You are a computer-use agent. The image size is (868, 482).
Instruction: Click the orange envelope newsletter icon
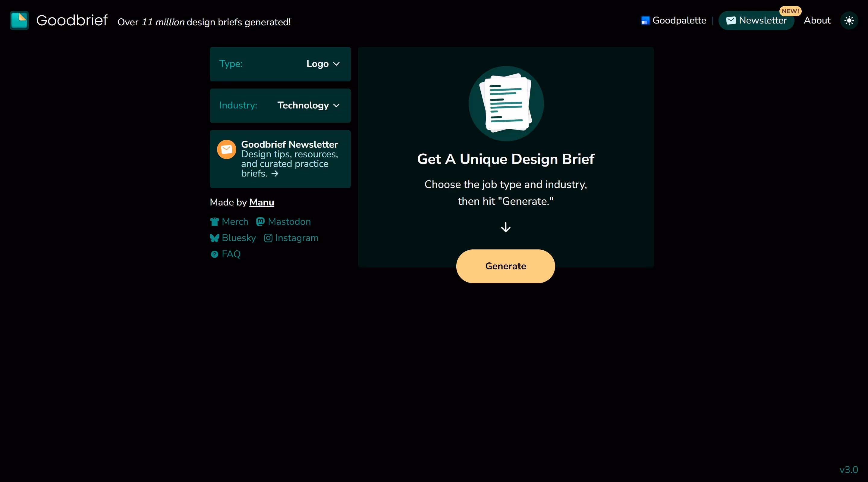click(226, 149)
